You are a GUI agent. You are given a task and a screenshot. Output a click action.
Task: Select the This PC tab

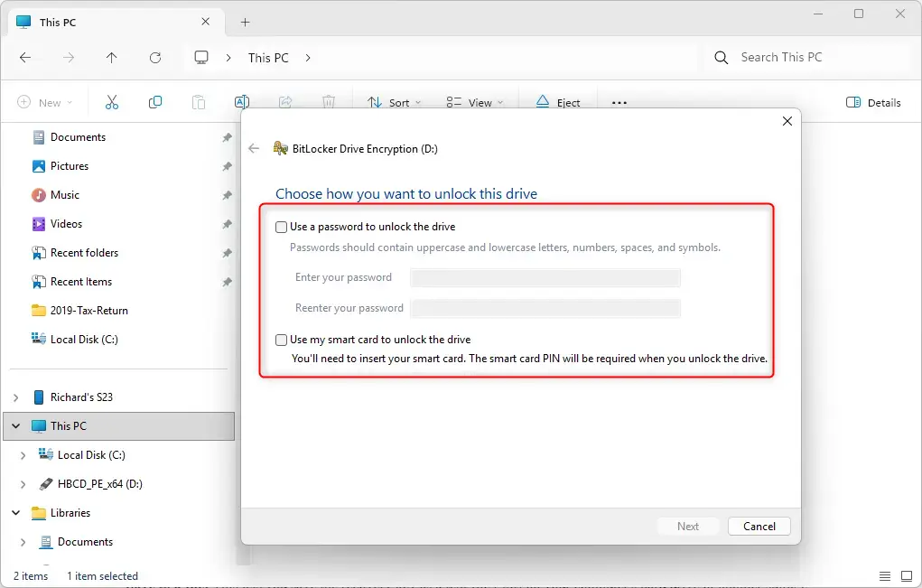click(116, 23)
